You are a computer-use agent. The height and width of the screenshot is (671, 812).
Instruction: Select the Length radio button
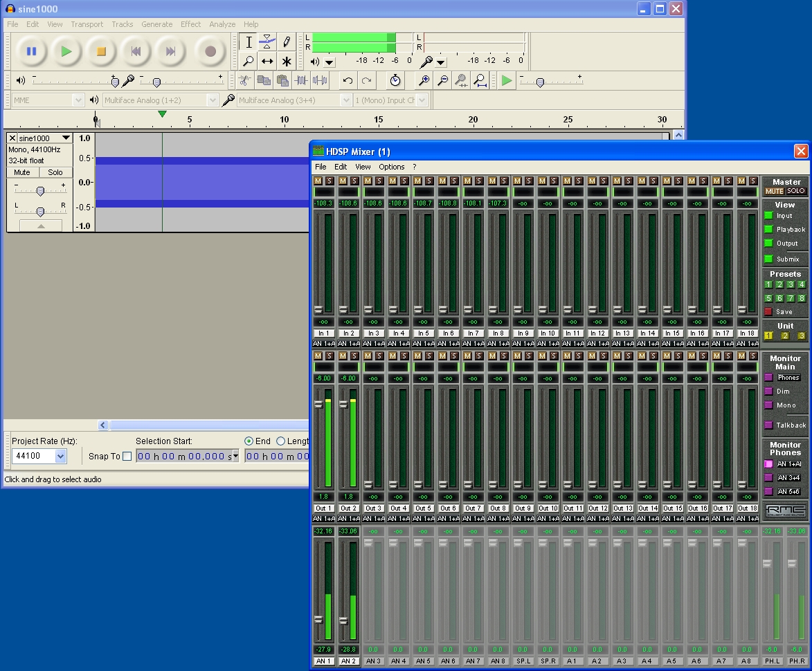click(280, 441)
